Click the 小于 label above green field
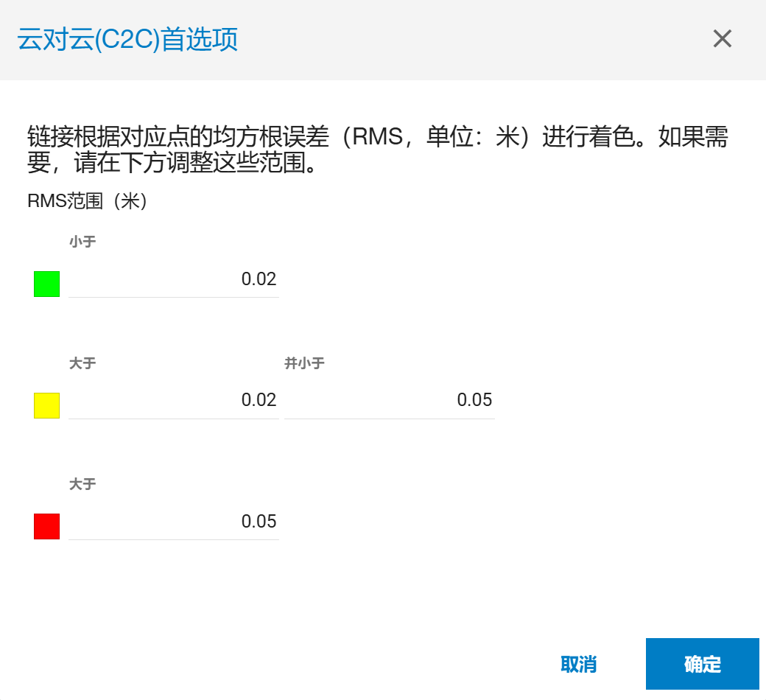The image size is (766, 700). pos(82,242)
